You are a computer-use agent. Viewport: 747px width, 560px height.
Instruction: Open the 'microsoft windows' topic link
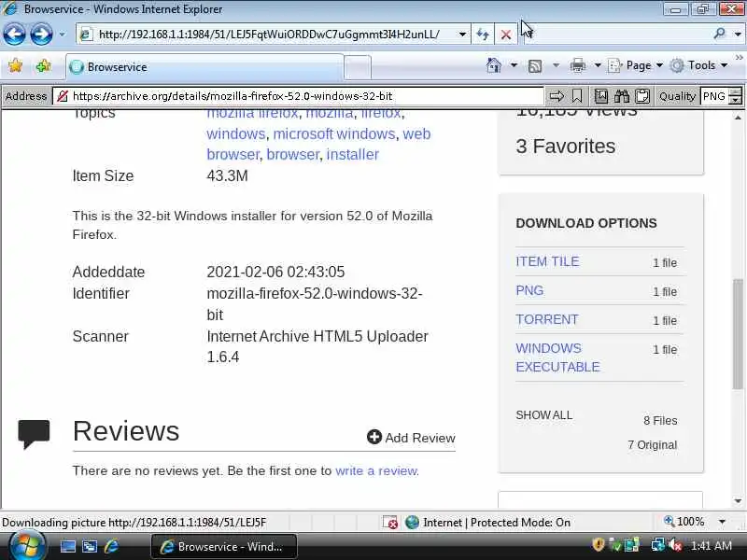pyautogui.click(x=334, y=133)
